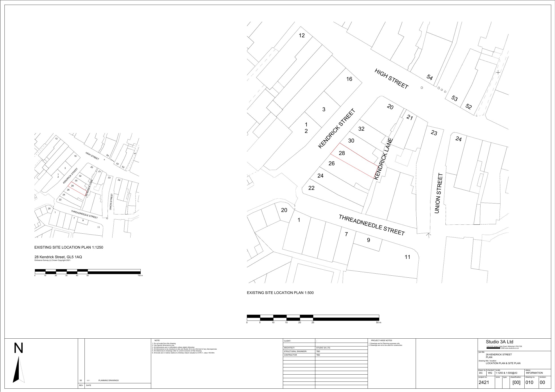Click the small arrow marker below Union Street
Image resolution: width=555 pixels, height=392 pixels.
click(x=428, y=235)
